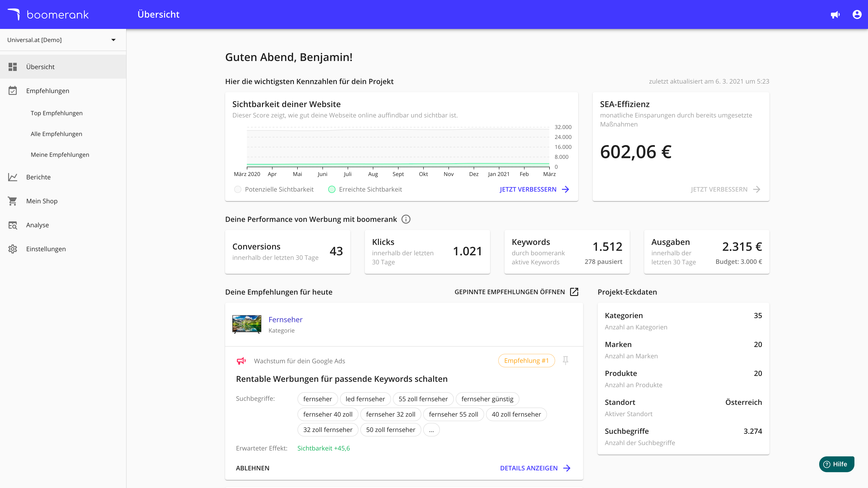This screenshot has width=868, height=488.
Task: Click arrow next to Details anzeigen
Action: pos(567,468)
